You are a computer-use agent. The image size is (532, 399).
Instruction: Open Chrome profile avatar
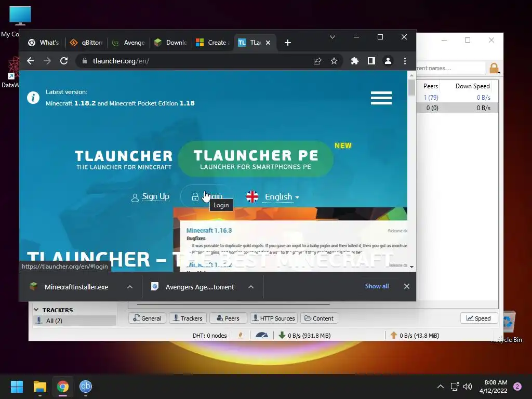coord(388,61)
